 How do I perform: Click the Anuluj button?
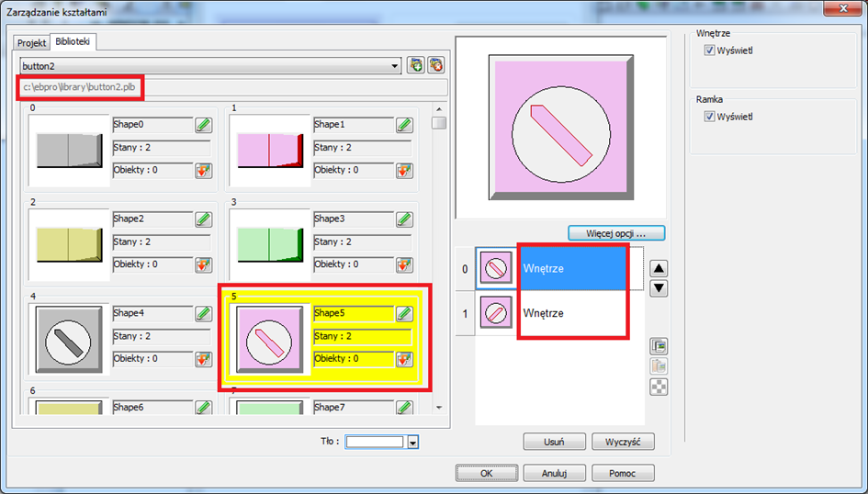[x=554, y=474]
